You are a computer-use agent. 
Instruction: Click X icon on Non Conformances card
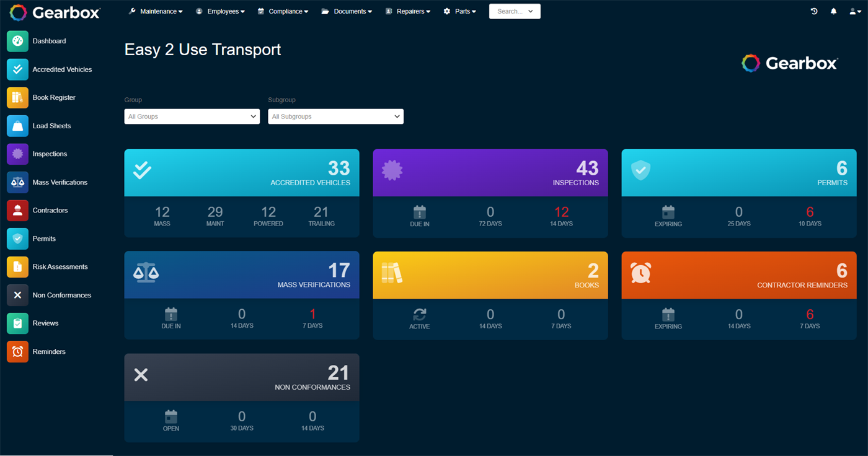(141, 375)
